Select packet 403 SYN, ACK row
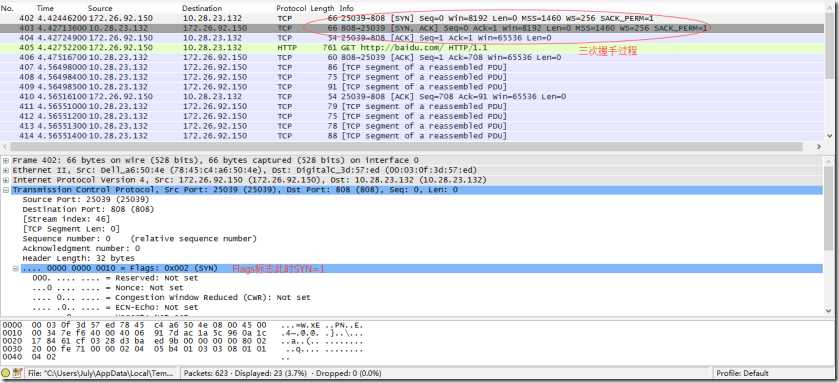839x383 pixels. tap(412, 28)
